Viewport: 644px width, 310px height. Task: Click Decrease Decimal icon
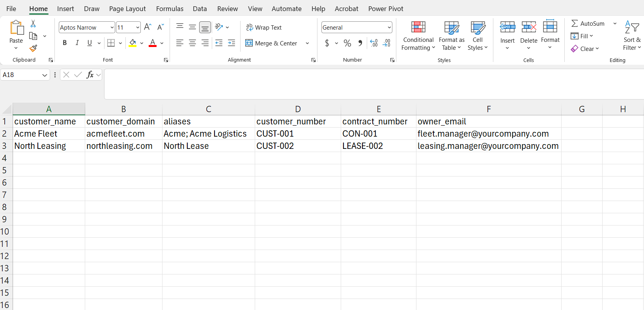[386, 43]
